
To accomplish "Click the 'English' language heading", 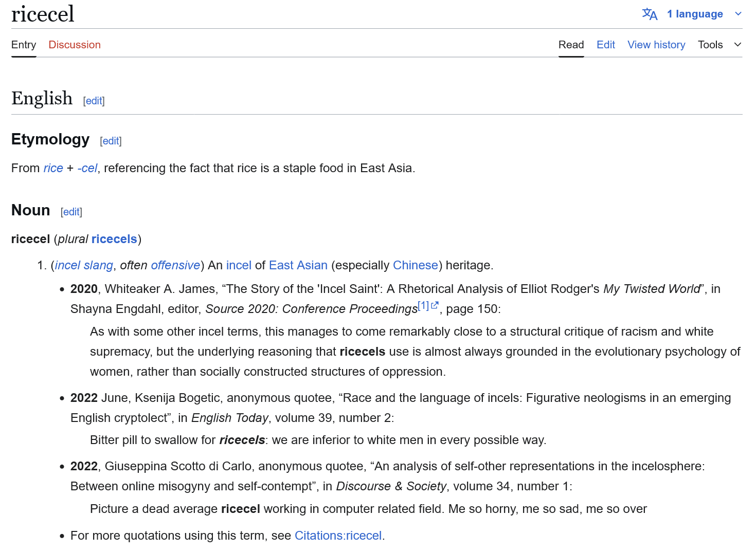I will point(42,98).
